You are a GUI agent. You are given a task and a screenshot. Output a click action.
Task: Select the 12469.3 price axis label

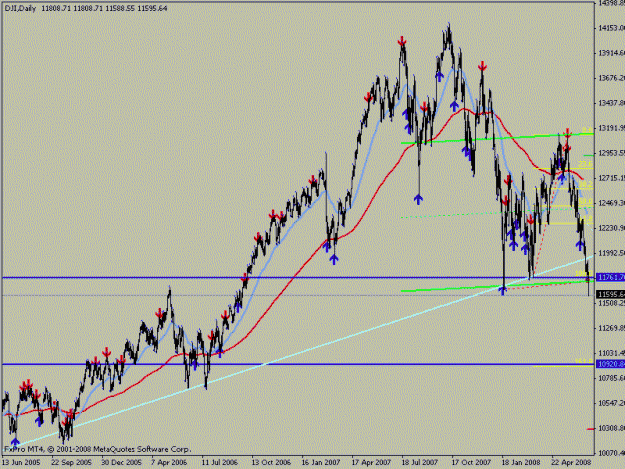[x=611, y=203]
